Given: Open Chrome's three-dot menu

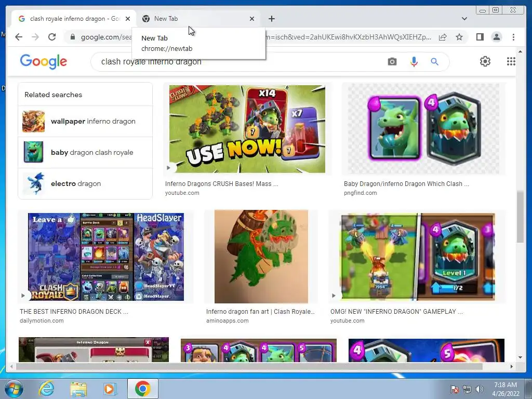Looking at the screenshot, I should click(x=513, y=37).
